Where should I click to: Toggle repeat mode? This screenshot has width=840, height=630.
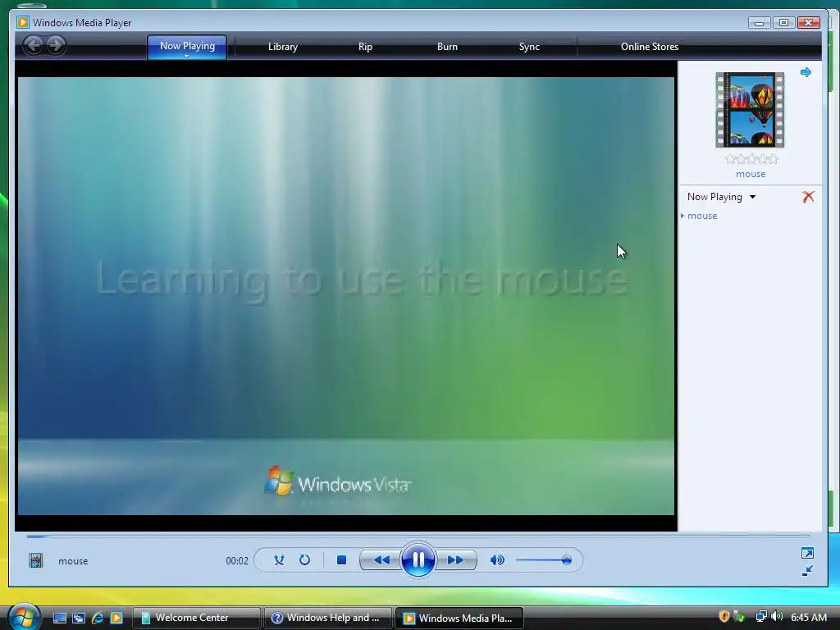tap(304, 559)
